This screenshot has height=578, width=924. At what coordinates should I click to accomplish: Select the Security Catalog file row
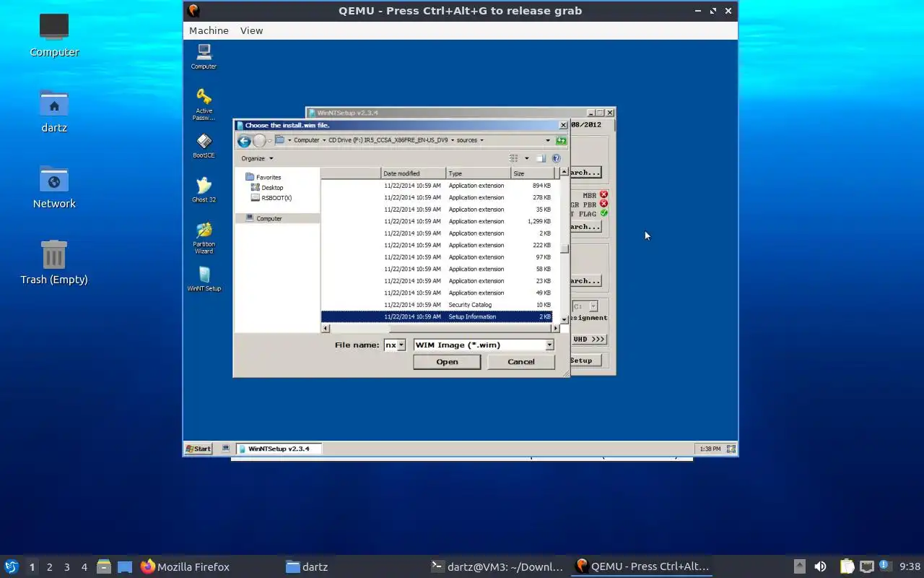[x=437, y=305]
